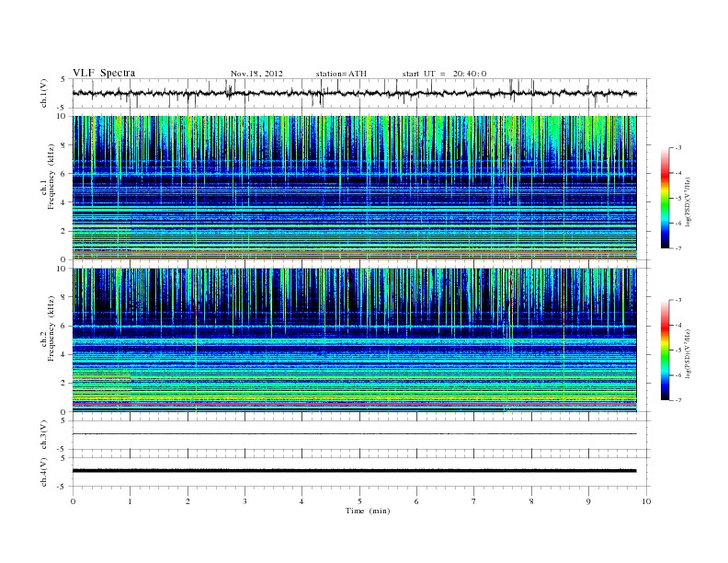The width and height of the screenshot is (728, 563).
Task: Click the time axis tick label "7"
Action: (474, 501)
